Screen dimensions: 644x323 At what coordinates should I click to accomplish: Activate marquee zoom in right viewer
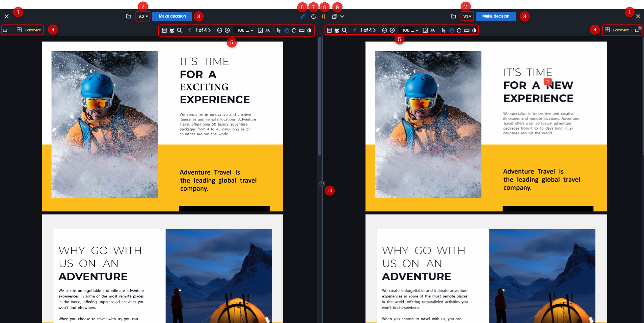pos(433,30)
